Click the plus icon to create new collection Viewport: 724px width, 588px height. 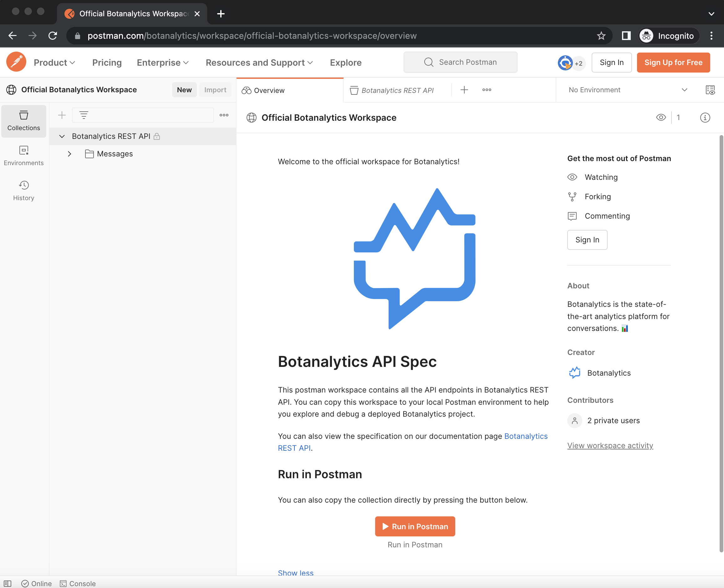pyautogui.click(x=62, y=115)
